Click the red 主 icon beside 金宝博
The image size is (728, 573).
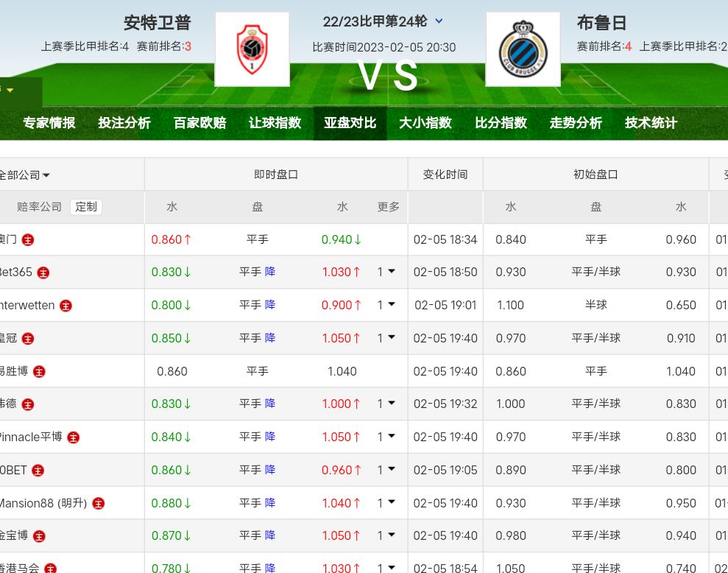40,537
